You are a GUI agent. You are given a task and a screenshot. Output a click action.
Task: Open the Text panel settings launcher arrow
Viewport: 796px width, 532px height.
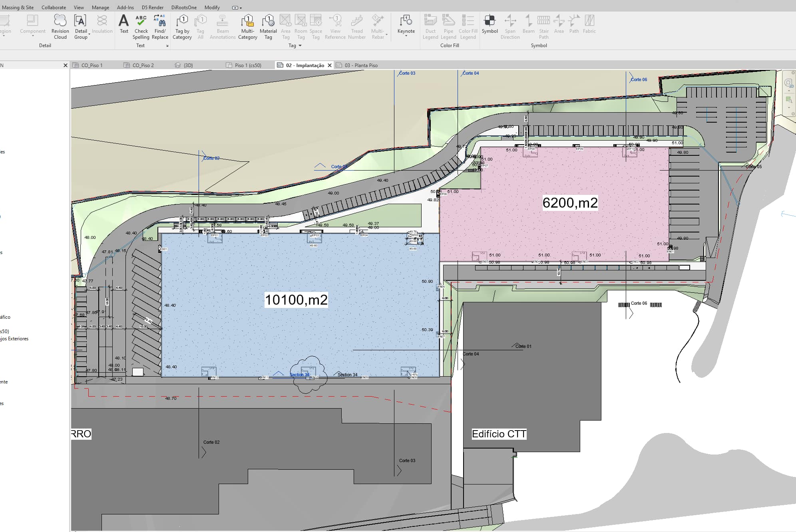pos(167,46)
